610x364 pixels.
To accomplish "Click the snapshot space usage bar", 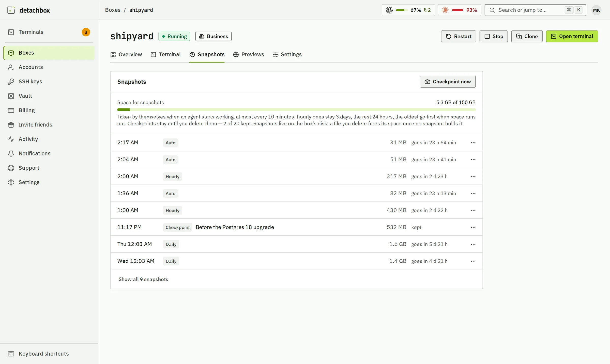I will pos(296,110).
